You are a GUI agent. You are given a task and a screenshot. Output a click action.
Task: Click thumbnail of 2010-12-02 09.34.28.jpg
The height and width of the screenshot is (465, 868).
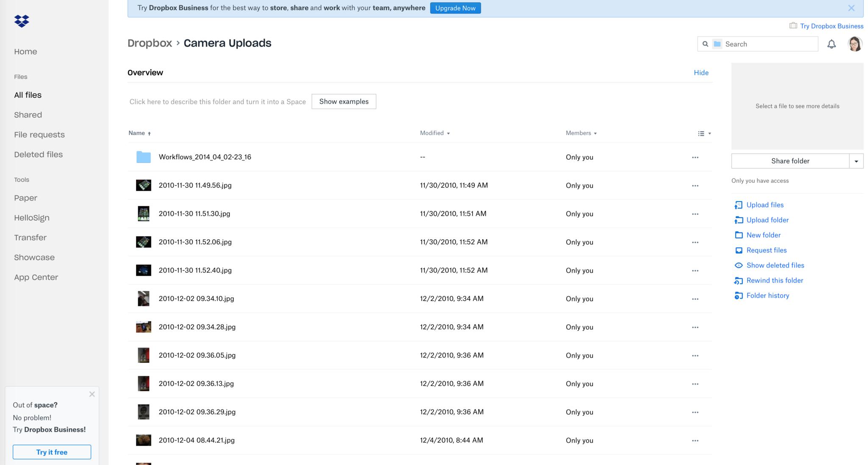pos(143,327)
